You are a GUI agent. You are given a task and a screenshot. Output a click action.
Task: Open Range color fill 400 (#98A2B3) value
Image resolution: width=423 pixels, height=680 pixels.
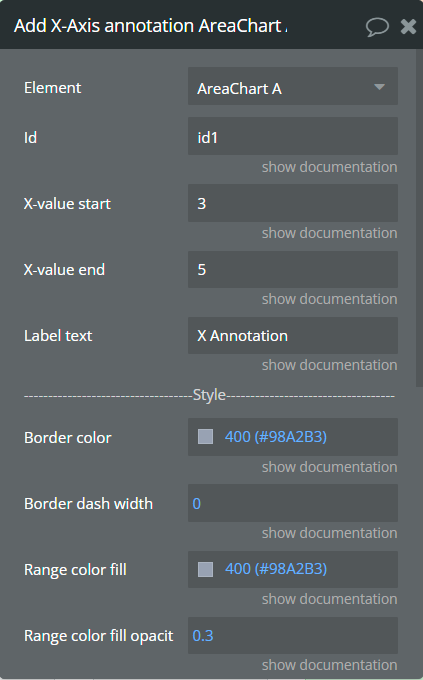click(275, 569)
